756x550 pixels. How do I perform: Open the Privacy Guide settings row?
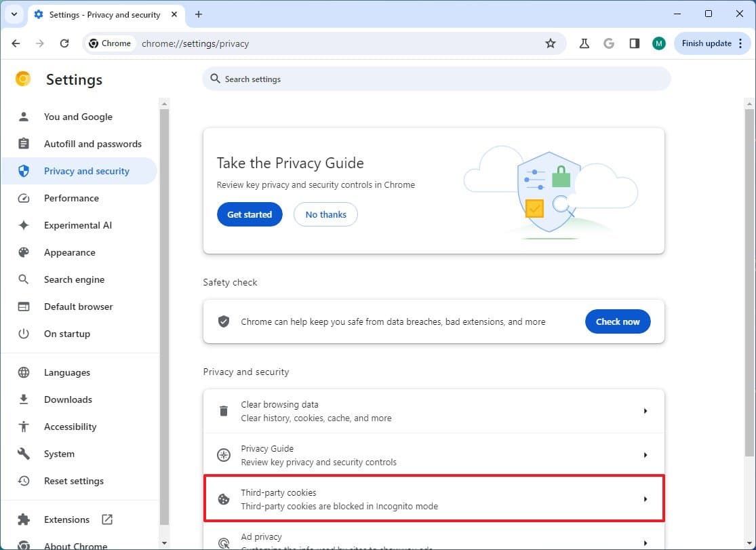(433, 455)
